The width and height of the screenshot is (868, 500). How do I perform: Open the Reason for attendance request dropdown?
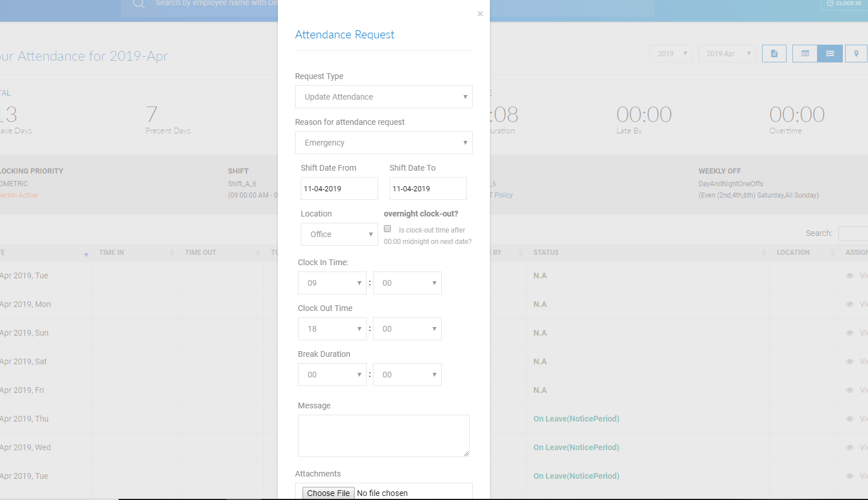384,143
